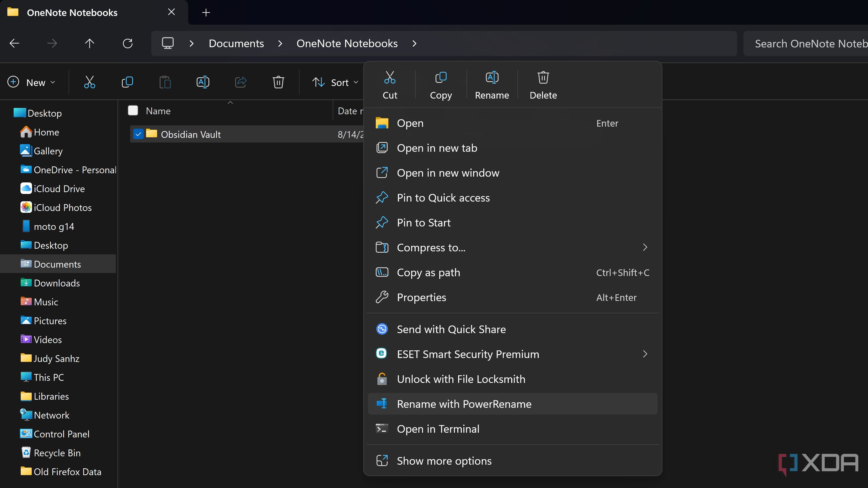
Task: Open a new tab with the plus button
Action: tap(206, 13)
